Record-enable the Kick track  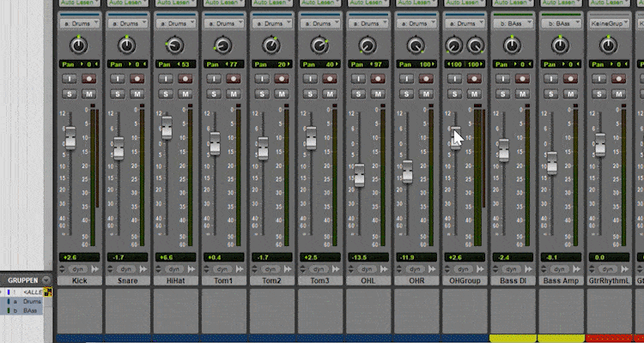[x=88, y=79]
